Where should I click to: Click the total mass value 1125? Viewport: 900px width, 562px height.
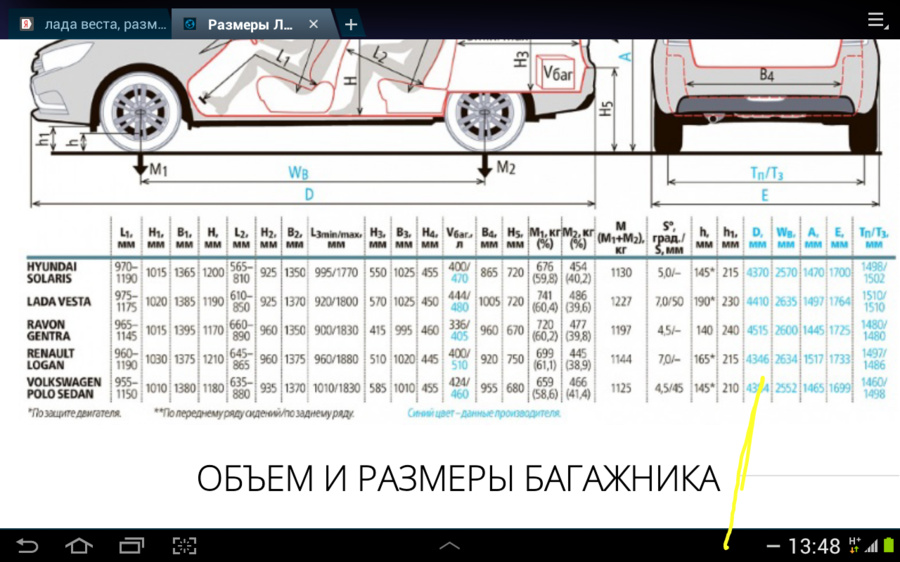point(620,388)
